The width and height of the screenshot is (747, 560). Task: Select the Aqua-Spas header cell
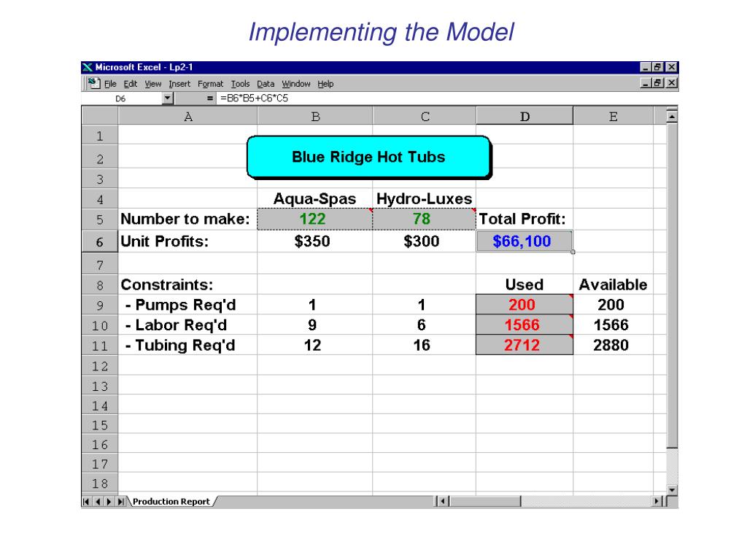pos(315,198)
